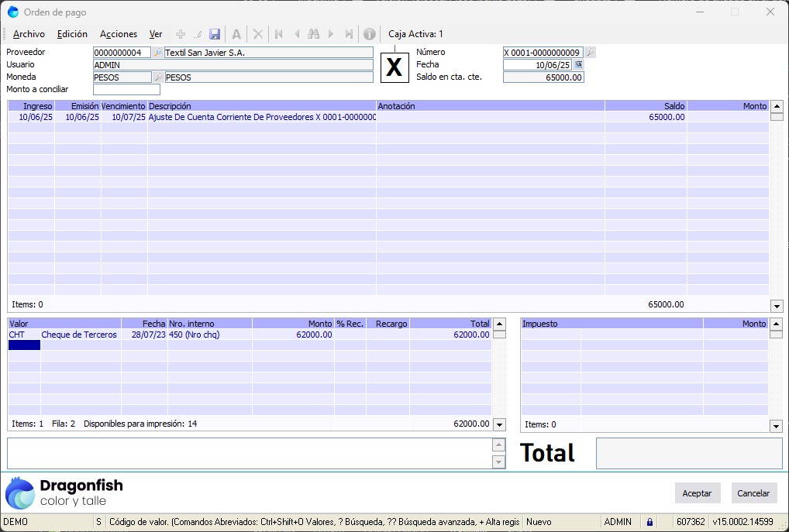
Task: Click the delete X icon in toolbar
Action: tap(257, 34)
